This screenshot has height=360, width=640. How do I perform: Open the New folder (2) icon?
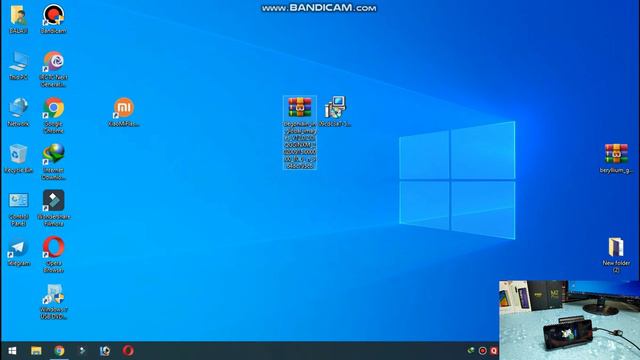click(616, 255)
